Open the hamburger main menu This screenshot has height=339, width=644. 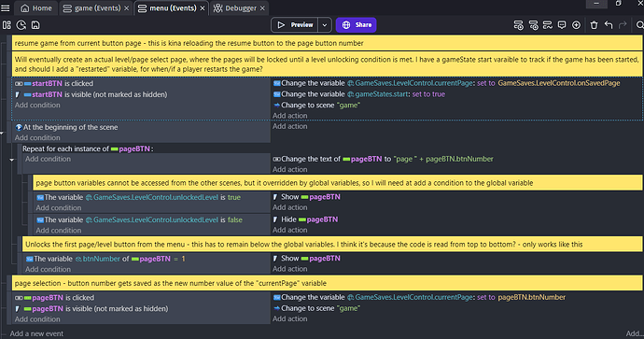(x=6, y=8)
